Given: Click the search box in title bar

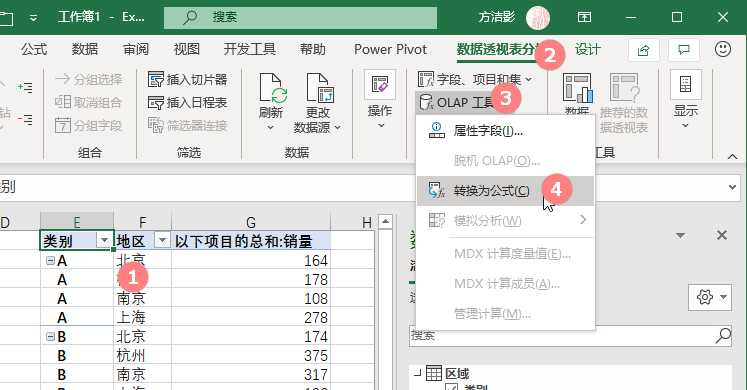Looking at the screenshot, I should click(x=300, y=18).
